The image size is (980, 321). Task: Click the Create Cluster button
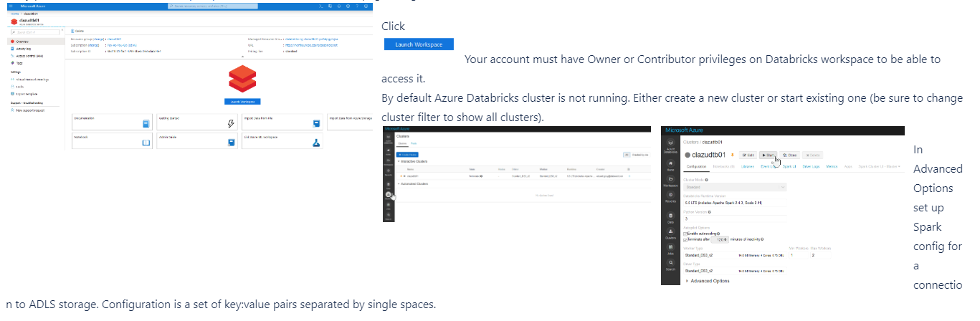407,155
